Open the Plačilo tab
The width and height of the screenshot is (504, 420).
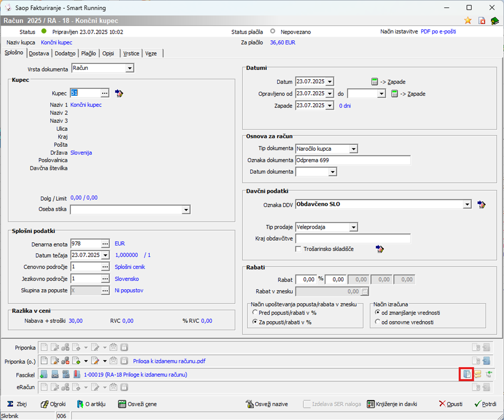tap(88, 53)
